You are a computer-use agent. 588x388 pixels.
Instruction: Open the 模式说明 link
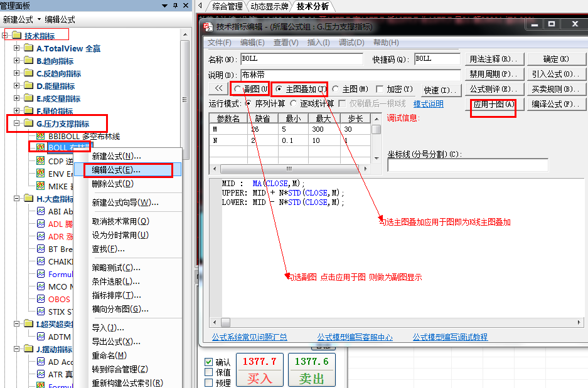[428, 104]
